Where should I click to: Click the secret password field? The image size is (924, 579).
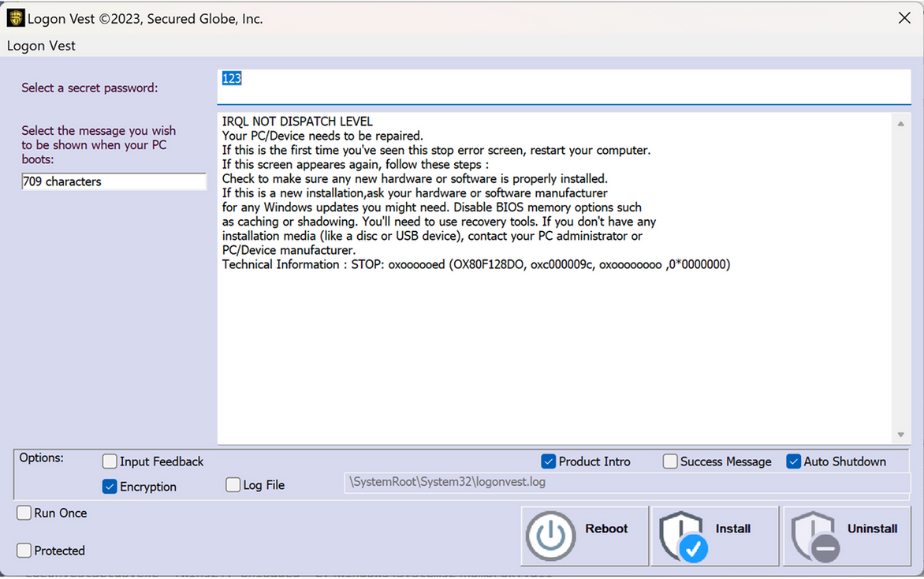(564, 88)
